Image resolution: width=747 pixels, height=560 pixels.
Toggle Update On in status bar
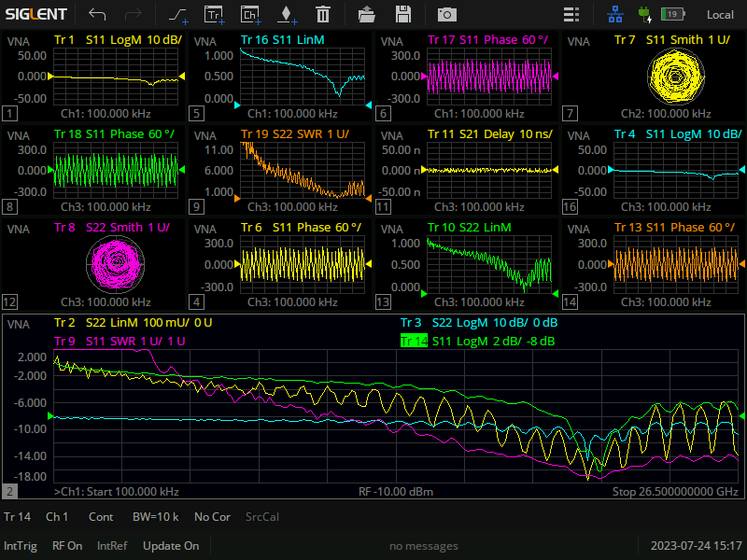pos(171,546)
